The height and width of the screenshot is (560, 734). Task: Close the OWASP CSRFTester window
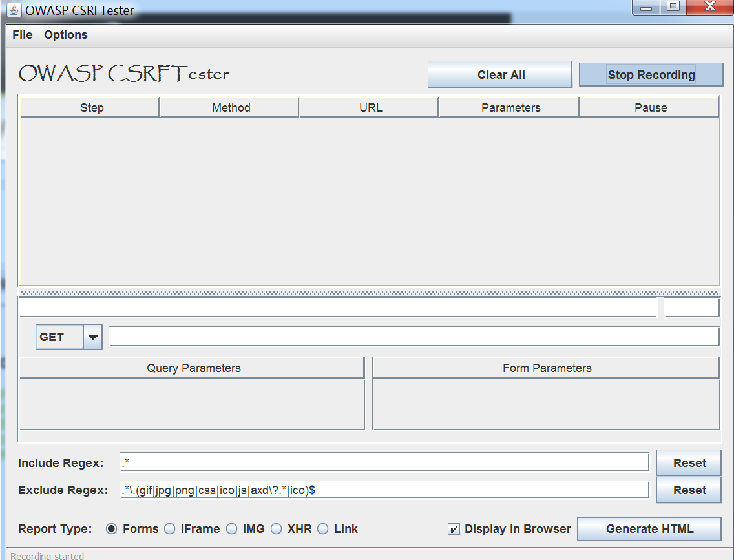[709, 6]
